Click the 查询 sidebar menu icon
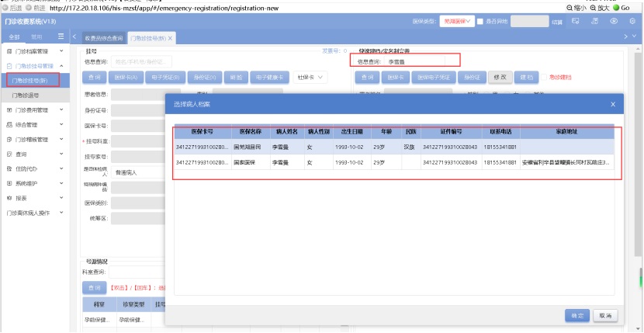The image size is (644, 333). pyautogui.click(x=9, y=154)
